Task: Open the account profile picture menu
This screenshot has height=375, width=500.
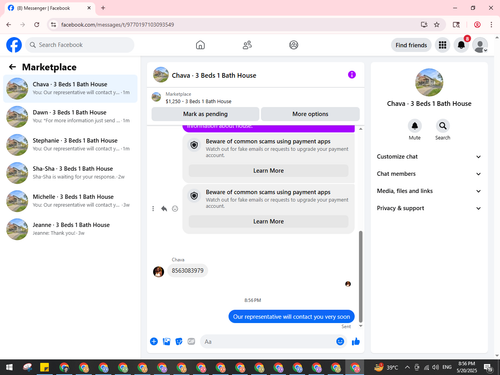Action: click(480, 45)
